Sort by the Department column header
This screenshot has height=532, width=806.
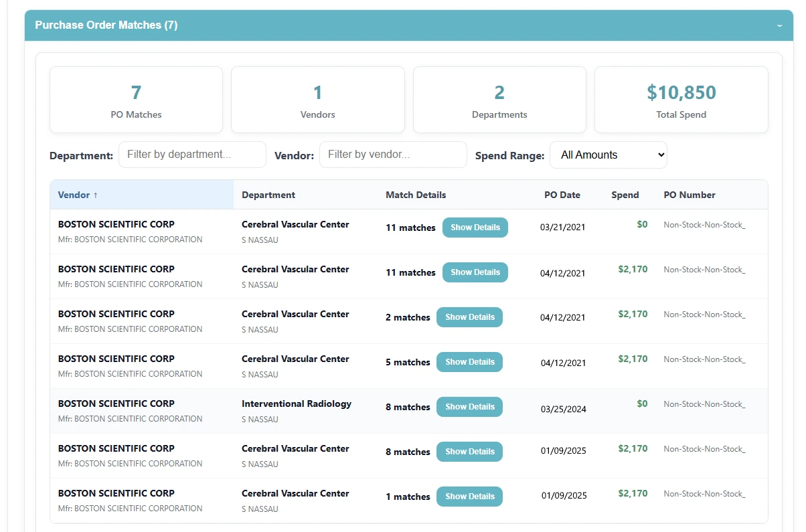(268, 195)
